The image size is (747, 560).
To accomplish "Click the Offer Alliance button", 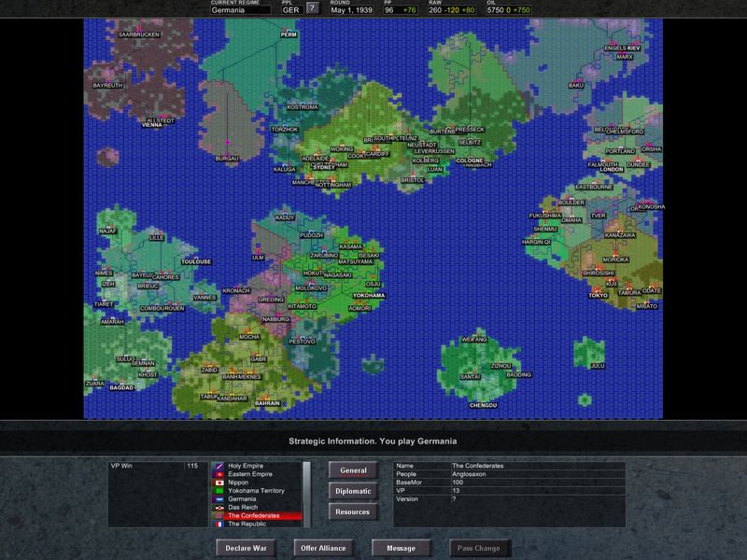I will click(323, 548).
